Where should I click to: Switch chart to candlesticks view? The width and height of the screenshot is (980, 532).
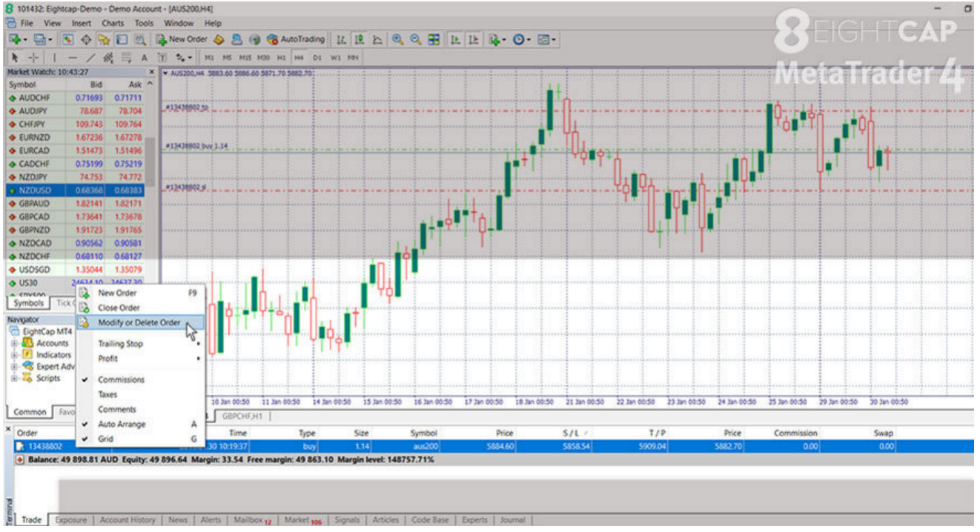coord(360,39)
